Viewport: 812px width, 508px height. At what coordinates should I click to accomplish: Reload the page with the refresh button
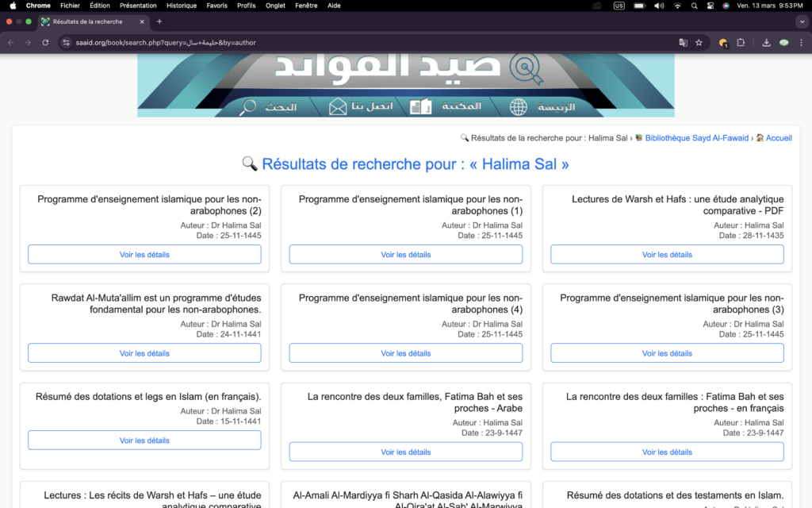pos(45,43)
